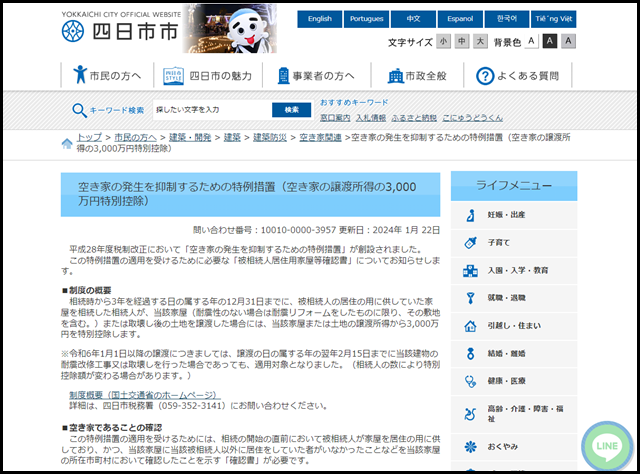640x474 pixels.
Task: Choose black background color option
Action: (550, 41)
